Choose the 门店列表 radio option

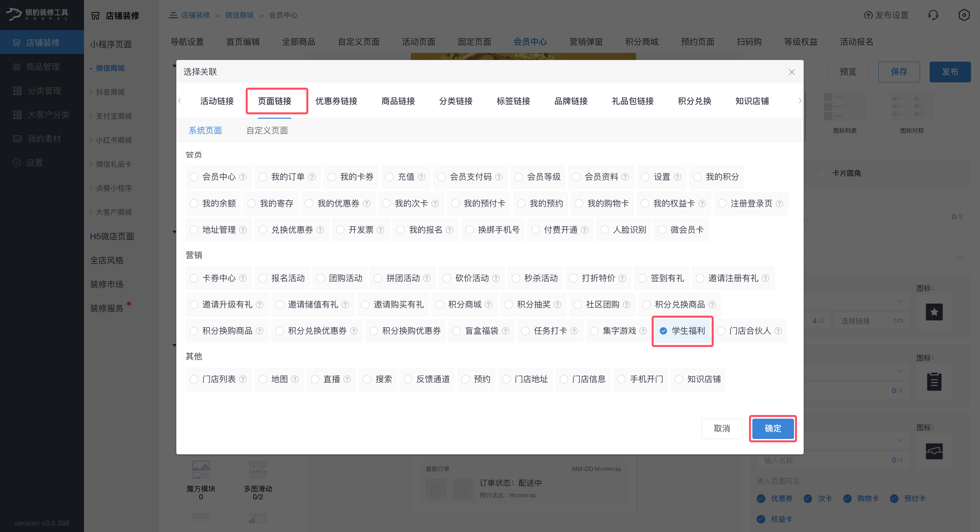pyautogui.click(x=194, y=379)
